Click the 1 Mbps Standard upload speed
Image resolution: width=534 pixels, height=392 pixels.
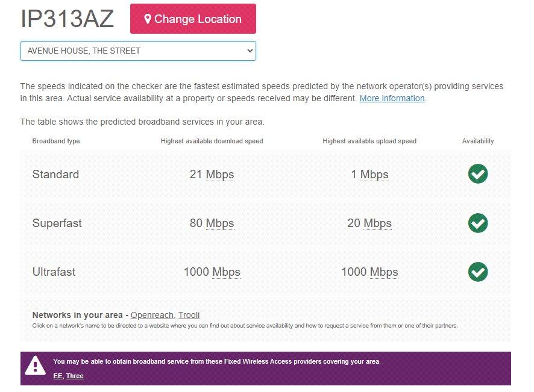pyautogui.click(x=370, y=173)
